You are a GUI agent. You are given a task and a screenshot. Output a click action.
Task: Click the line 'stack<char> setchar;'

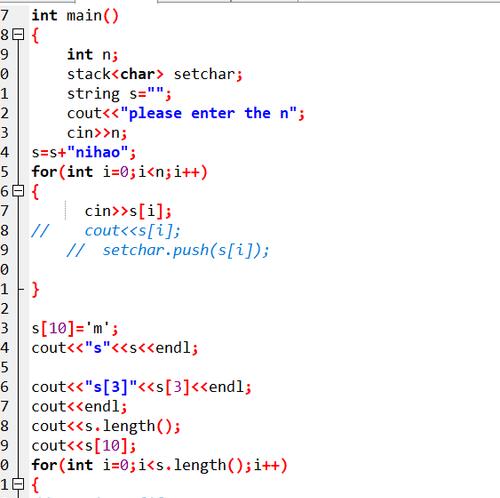[x=155, y=74]
